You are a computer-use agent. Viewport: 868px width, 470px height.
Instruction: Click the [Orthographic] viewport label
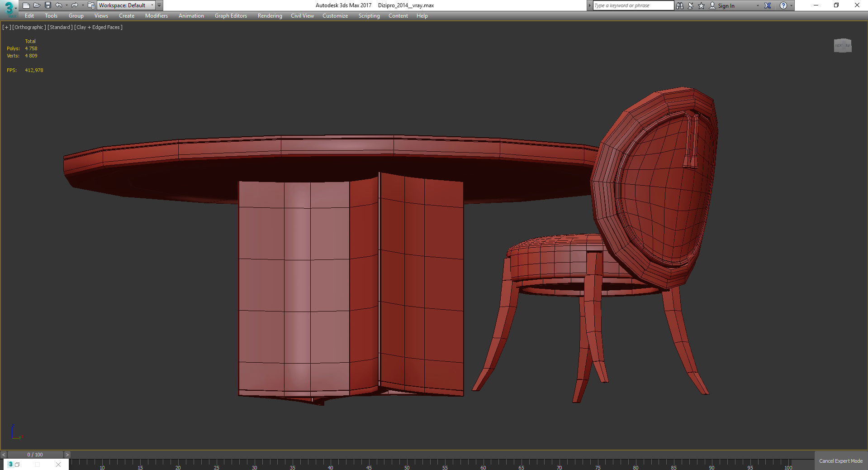click(29, 27)
